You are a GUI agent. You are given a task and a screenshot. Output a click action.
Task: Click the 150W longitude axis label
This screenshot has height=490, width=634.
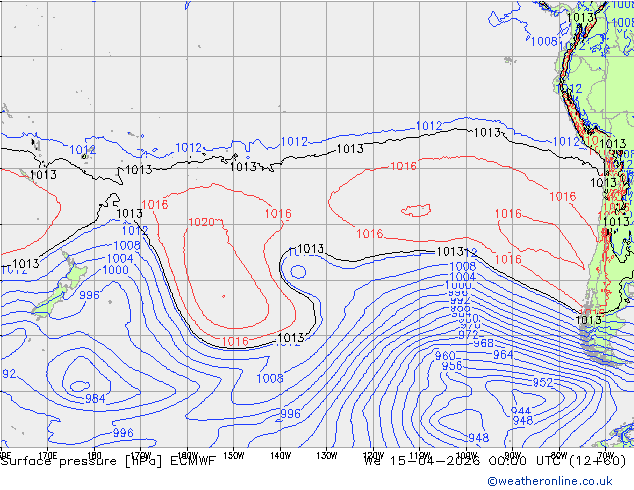[234, 456]
